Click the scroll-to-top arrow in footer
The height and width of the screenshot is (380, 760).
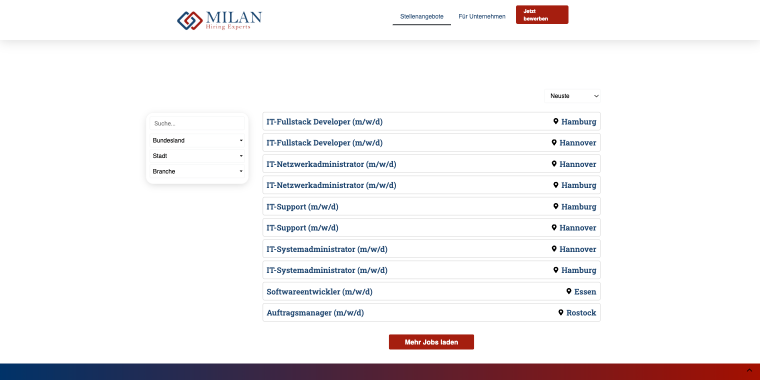click(749, 371)
